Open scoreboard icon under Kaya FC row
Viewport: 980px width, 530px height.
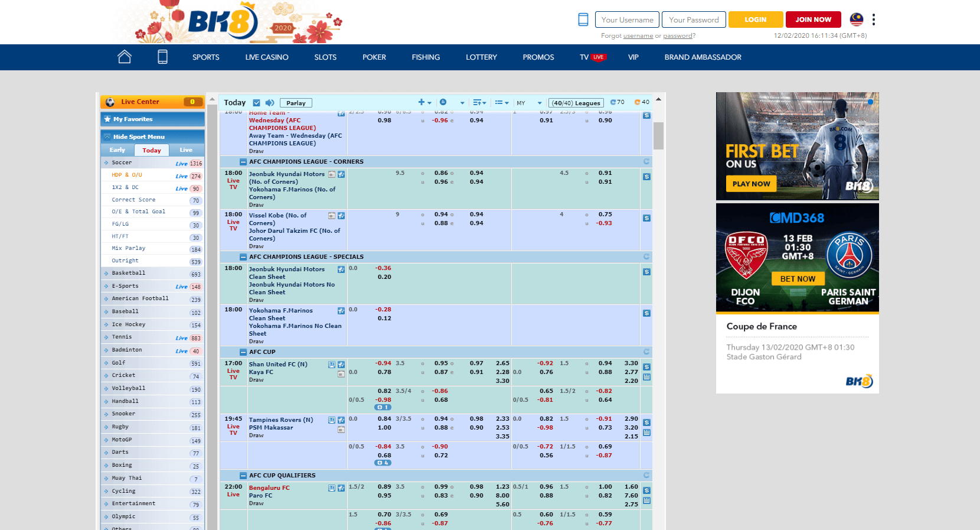click(x=341, y=374)
